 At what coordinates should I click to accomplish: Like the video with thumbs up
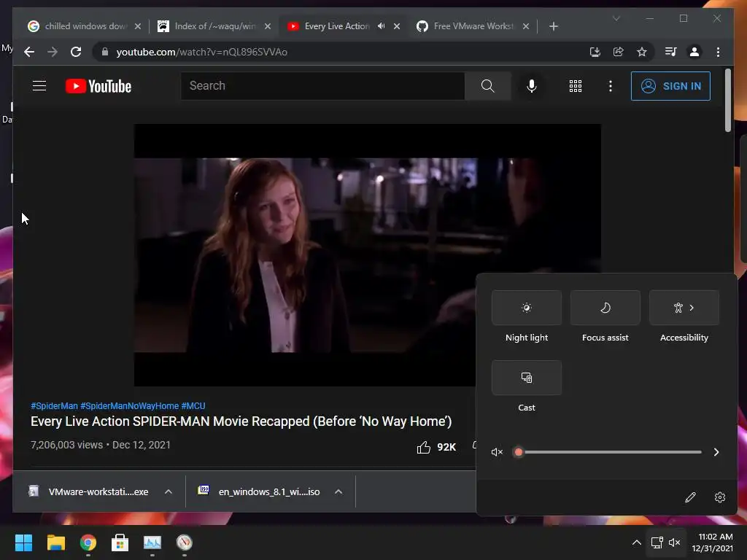424,447
